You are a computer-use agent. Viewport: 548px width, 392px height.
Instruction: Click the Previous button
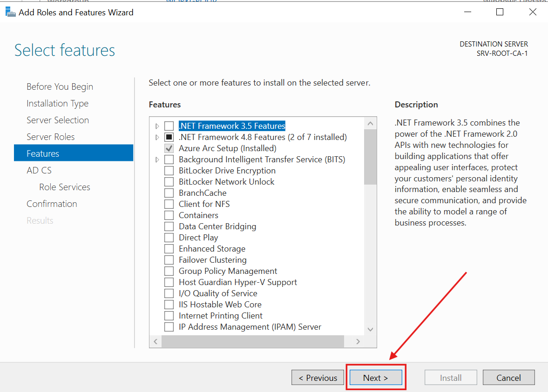click(x=318, y=377)
